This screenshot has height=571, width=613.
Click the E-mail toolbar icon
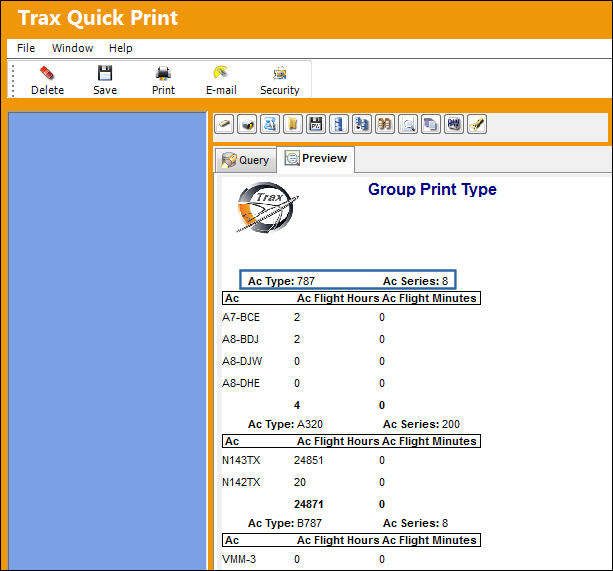tap(221, 73)
